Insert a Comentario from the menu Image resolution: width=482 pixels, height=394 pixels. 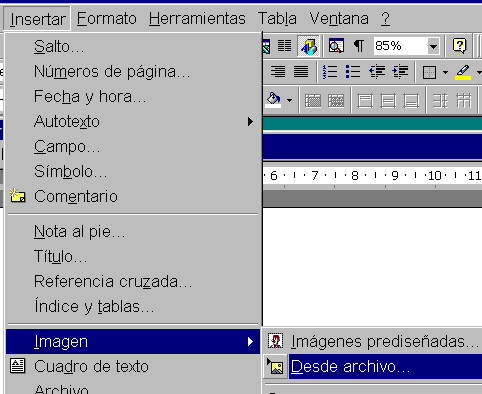(133, 196)
